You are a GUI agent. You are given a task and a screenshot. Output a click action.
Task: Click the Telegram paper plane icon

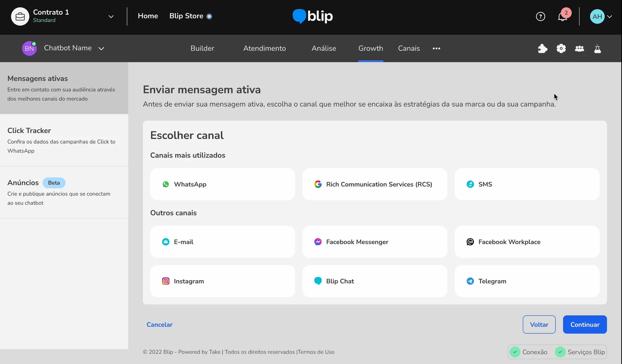[470, 281]
